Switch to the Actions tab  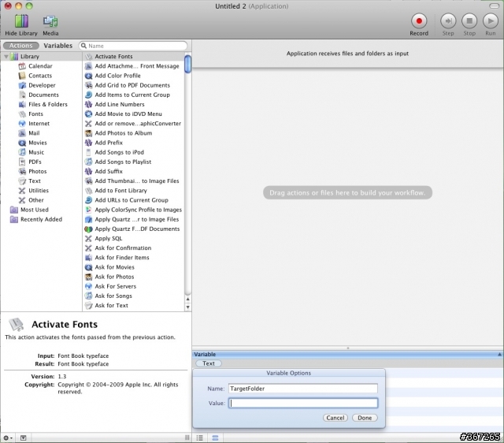21,46
